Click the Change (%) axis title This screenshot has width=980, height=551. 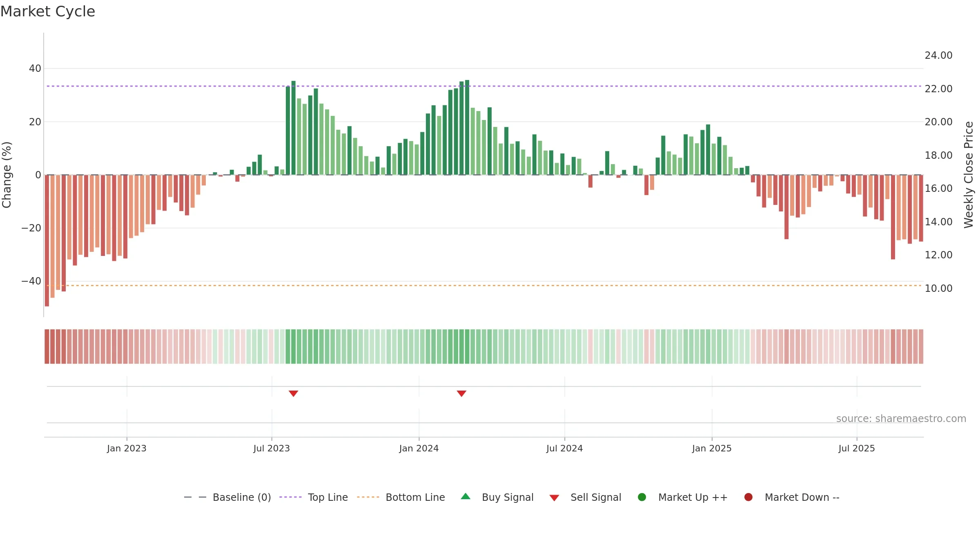(7, 175)
